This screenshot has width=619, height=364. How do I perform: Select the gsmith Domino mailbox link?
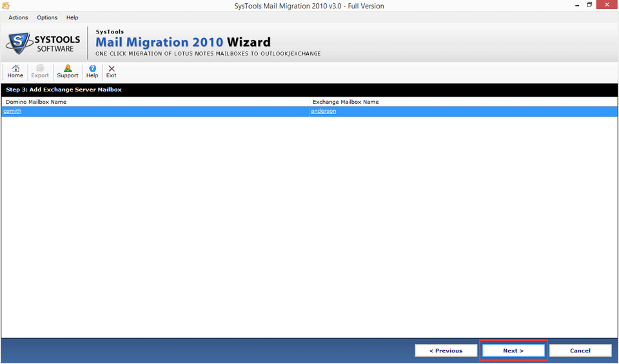pos(12,111)
